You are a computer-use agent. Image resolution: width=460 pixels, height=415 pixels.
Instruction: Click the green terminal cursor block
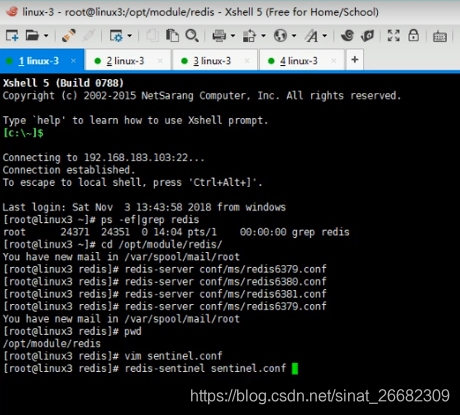pyautogui.click(x=295, y=369)
